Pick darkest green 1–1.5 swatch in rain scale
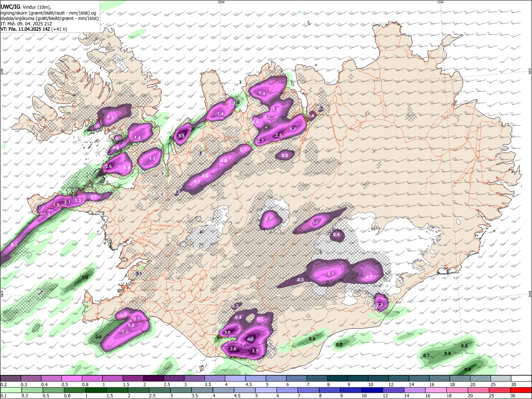Image resolution: width=532 pixels, height=399 pixels. (x=96, y=390)
